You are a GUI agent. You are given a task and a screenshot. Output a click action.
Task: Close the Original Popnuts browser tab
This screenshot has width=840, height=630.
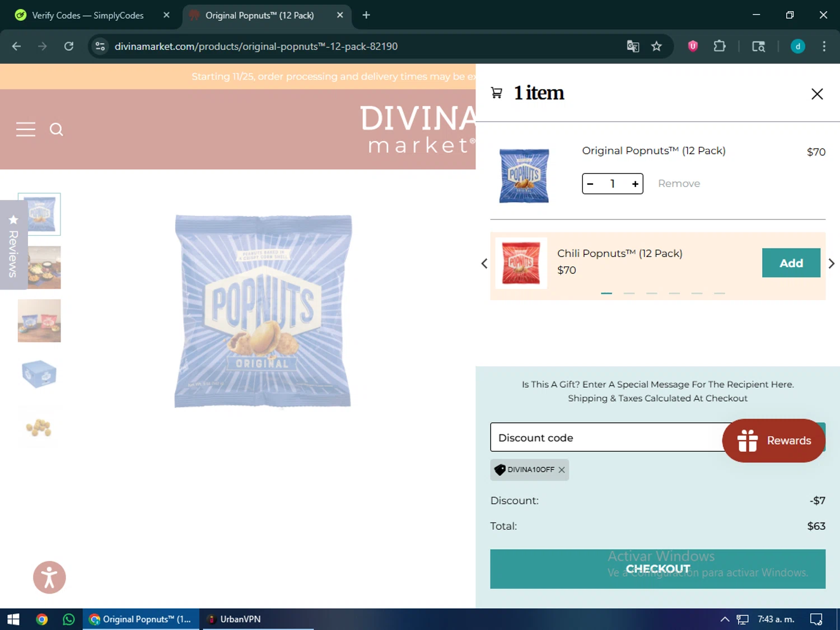point(340,15)
